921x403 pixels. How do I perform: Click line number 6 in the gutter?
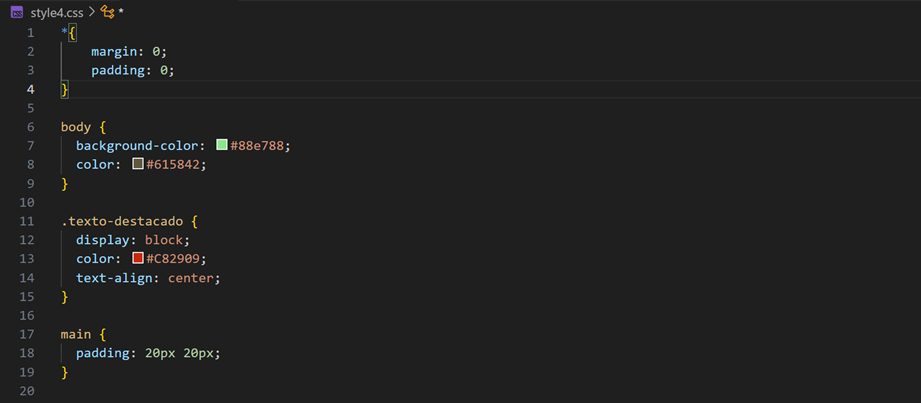point(31,126)
